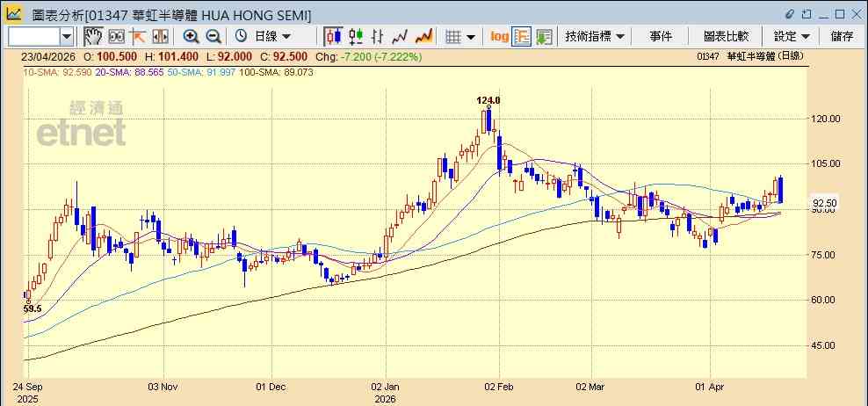Image resolution: width=868 pixels, height=406 pixels.
Task: Click the O: 100.500 open value
Action: tap(110, 56)
